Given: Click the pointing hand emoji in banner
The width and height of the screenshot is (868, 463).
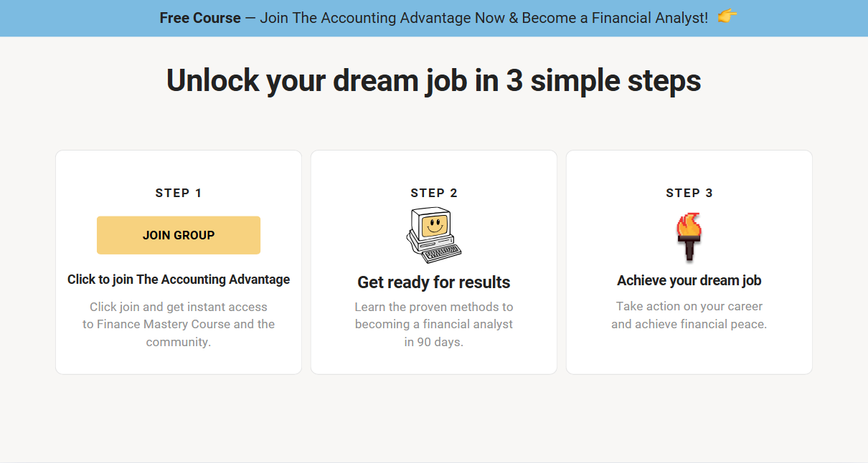Looking at the screenshot, I should (727, 17).
